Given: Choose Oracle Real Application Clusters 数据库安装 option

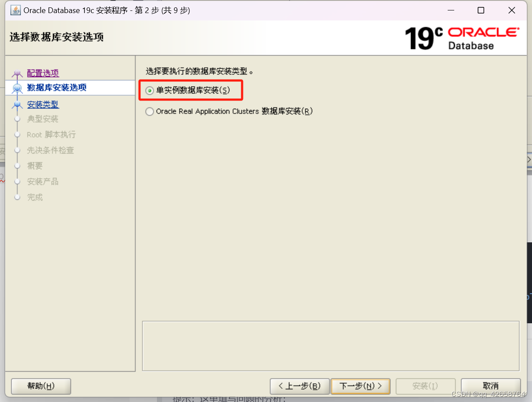Looking at the screenshot, I should [x=150, y=111].
